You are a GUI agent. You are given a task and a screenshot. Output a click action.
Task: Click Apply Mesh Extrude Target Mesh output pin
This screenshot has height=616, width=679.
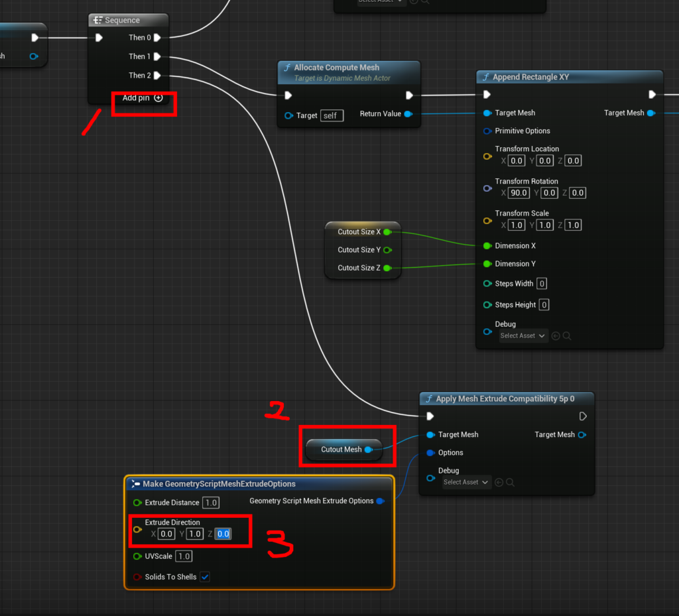(x=582, y=434)
